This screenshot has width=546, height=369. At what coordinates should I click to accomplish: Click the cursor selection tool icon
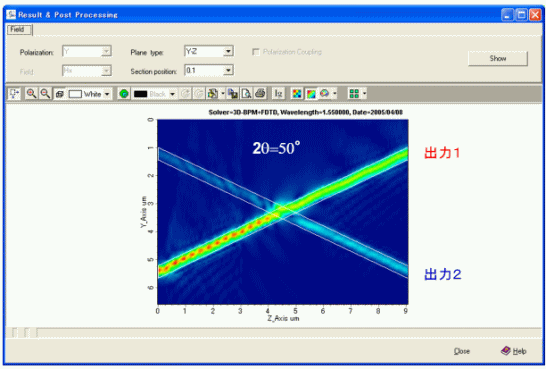(x=14, y=94)
